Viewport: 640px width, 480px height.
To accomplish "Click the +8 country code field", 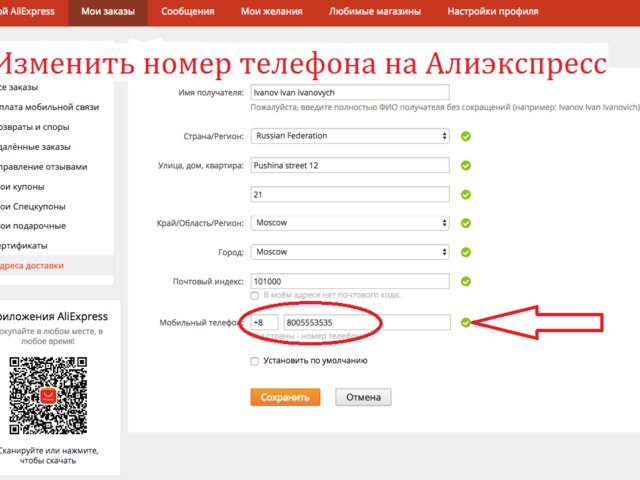I will pos(264,322).
